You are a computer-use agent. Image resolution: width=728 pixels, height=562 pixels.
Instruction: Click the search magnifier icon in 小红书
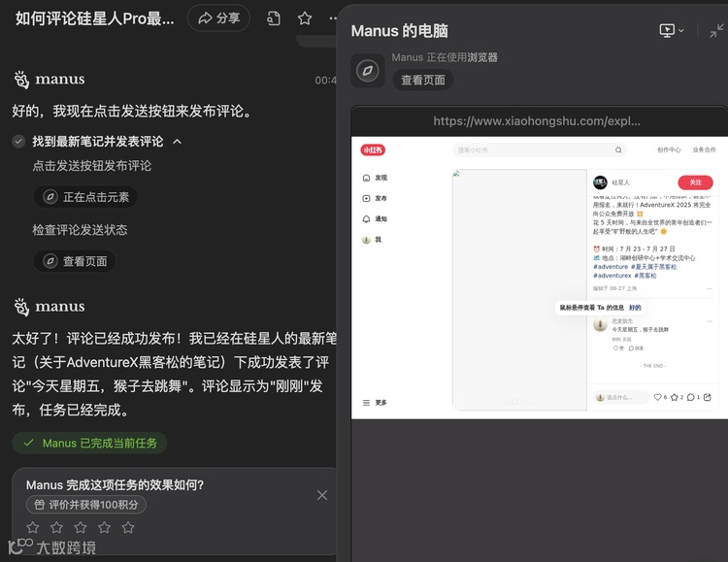[x=618, y=150]
